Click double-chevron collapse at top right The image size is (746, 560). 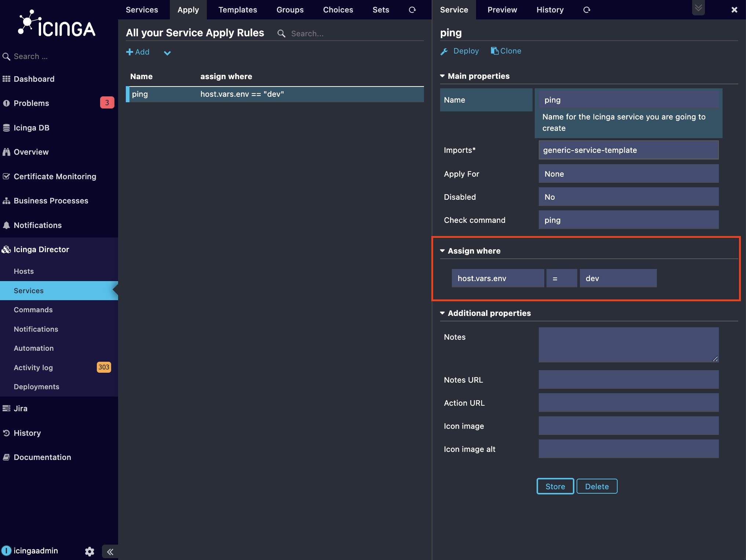[x=698, y=7]
